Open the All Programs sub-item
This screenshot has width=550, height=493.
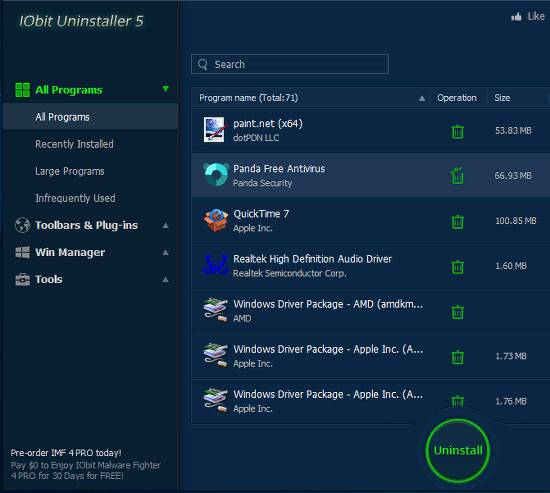pos(90,117)
